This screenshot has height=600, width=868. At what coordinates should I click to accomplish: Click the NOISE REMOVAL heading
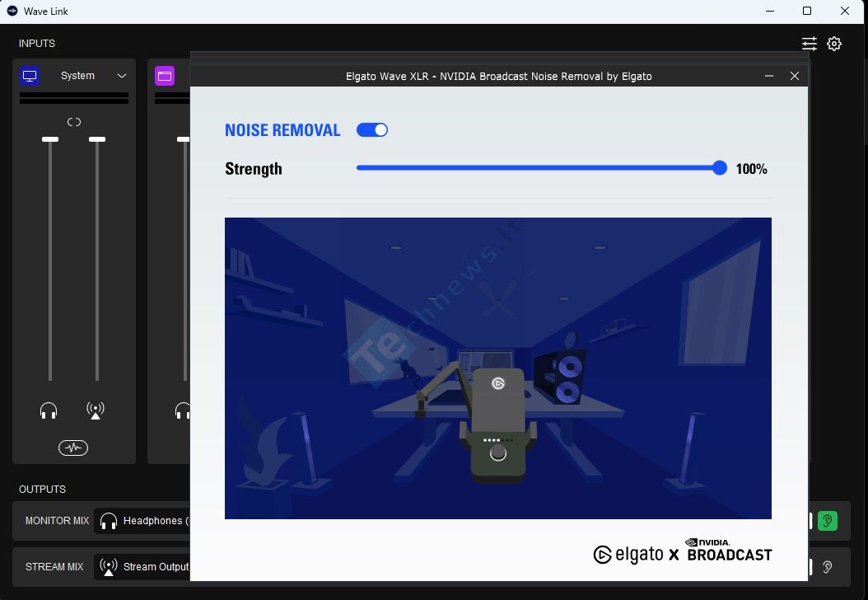tap(282, 130)
